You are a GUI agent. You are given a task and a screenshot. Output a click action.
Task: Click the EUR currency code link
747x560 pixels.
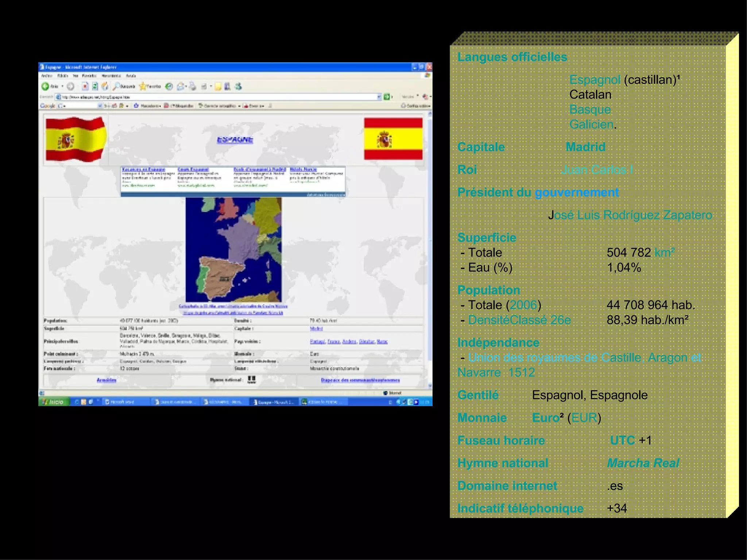(x=584, y=417)
